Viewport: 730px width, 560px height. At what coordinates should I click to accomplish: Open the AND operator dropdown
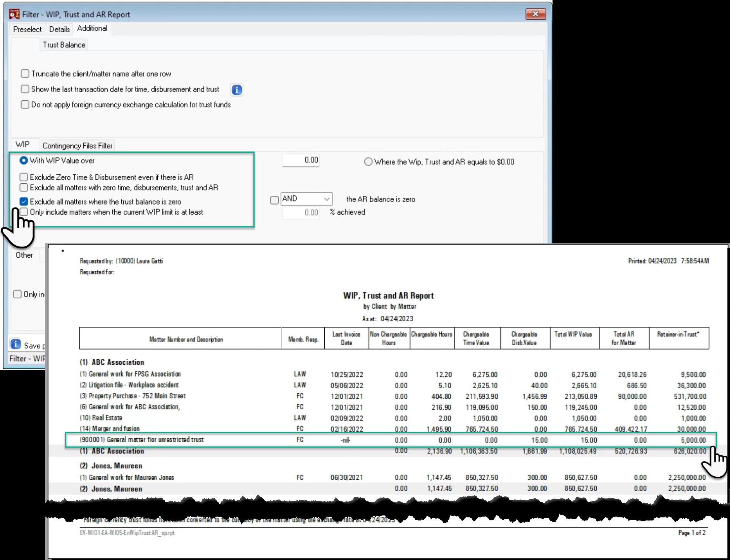pyautogui.click(x=306, y=199)
